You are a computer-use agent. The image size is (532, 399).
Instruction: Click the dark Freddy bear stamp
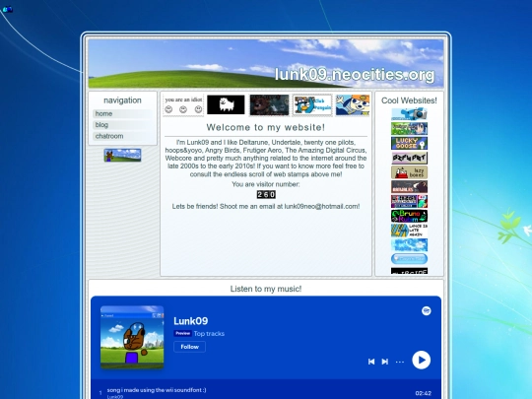coord(269,105)
